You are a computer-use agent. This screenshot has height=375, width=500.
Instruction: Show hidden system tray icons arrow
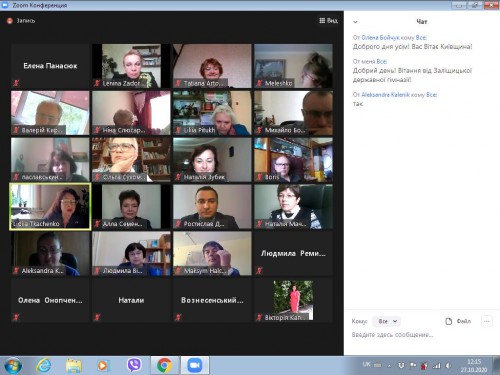(x=389, y=366)
